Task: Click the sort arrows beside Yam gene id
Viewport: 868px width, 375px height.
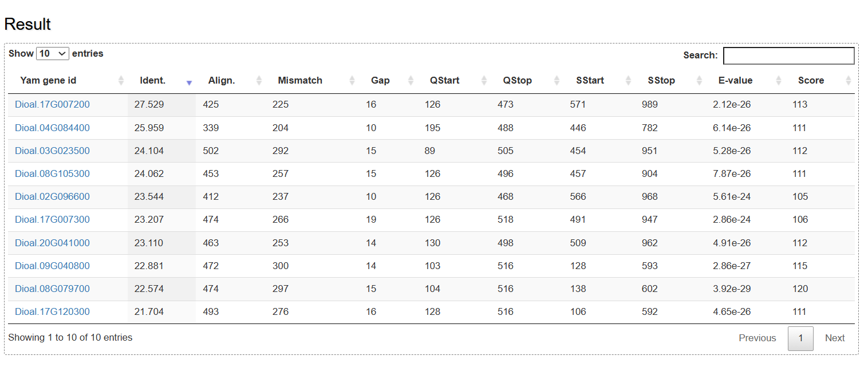Action: [121, 81]
